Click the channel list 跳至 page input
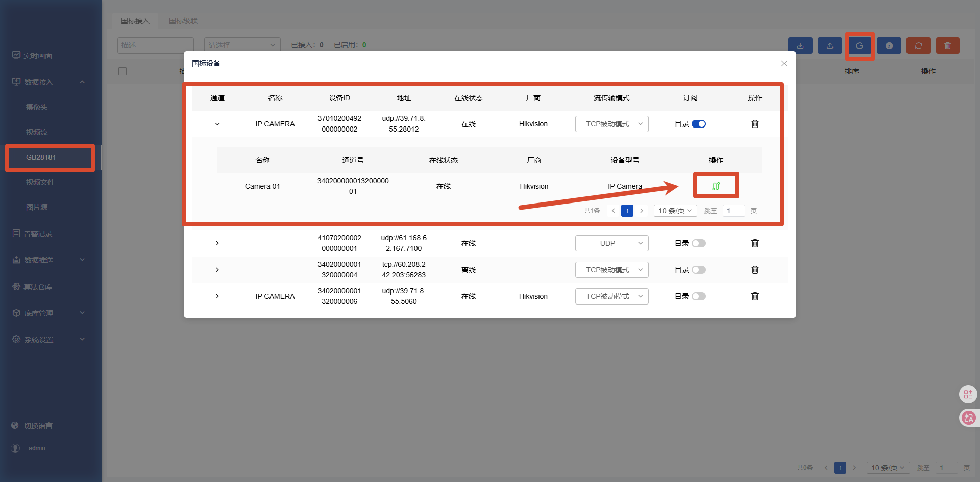Screen dimensions: 980x482 [734, 211]
